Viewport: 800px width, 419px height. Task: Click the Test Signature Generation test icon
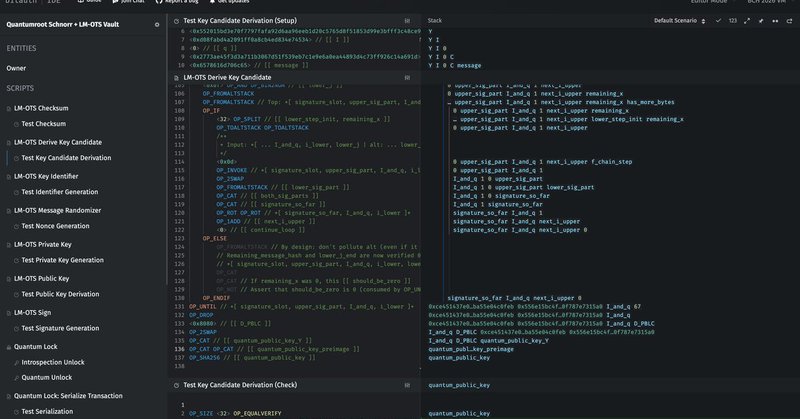click(16, 329)
